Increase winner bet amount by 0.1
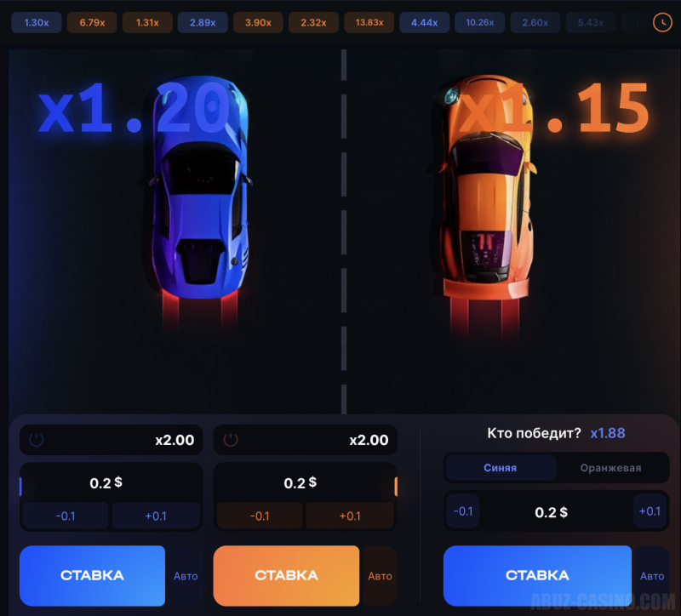Screen dimensions: 681x616 pos(650,511)
